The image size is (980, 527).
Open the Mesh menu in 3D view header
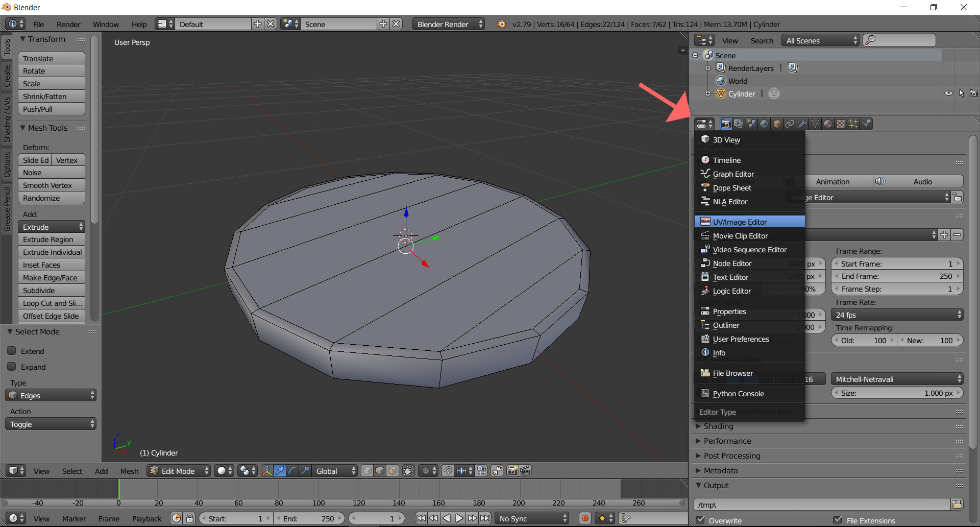[x=129, y=471]
